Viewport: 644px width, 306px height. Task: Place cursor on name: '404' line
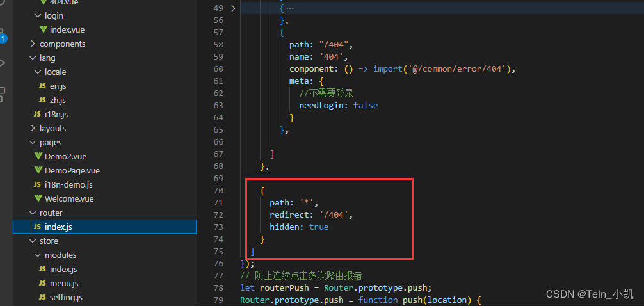[x=319, y=57]
